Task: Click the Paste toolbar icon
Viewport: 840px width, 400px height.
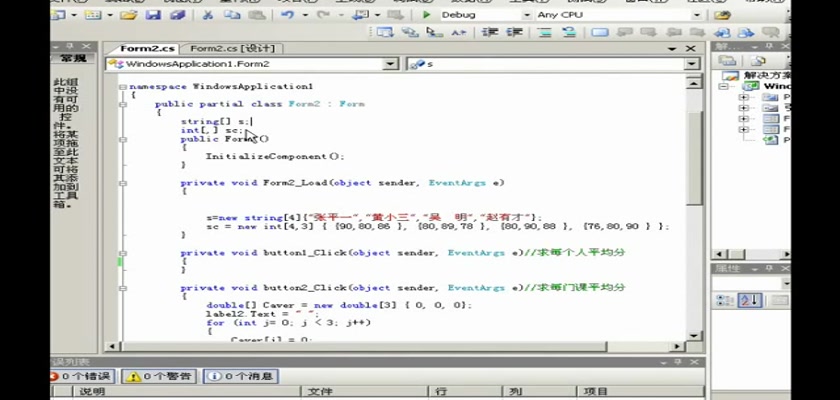Action: (x=257, y=15)
